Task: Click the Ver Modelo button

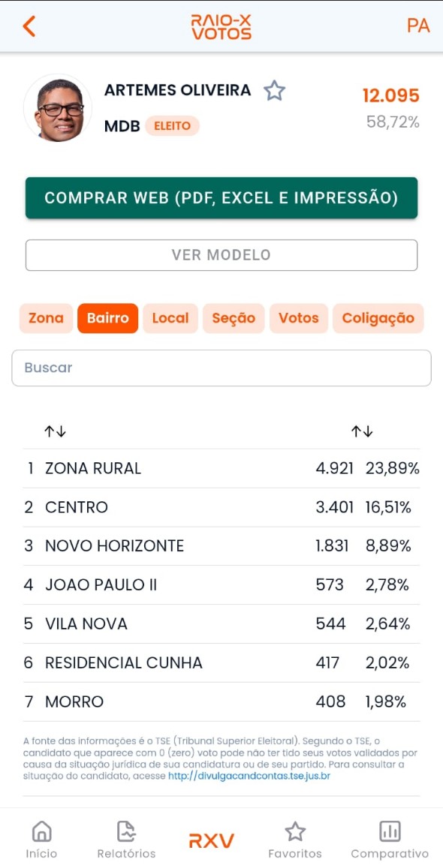Action: coord(221,254)
